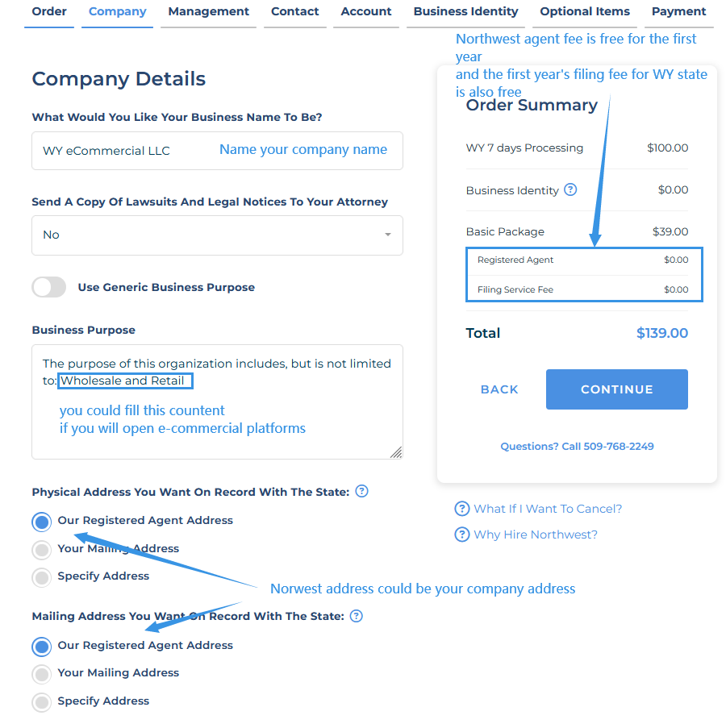The height and width of the screenshot is (728, 726).
Task: Click the business name input field
Action: pos(217,151)
